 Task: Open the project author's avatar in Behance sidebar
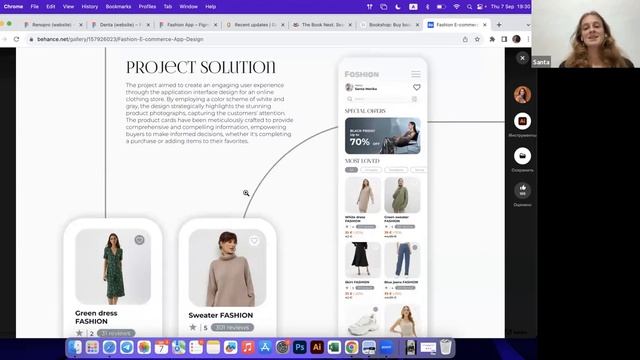point(522,95)
